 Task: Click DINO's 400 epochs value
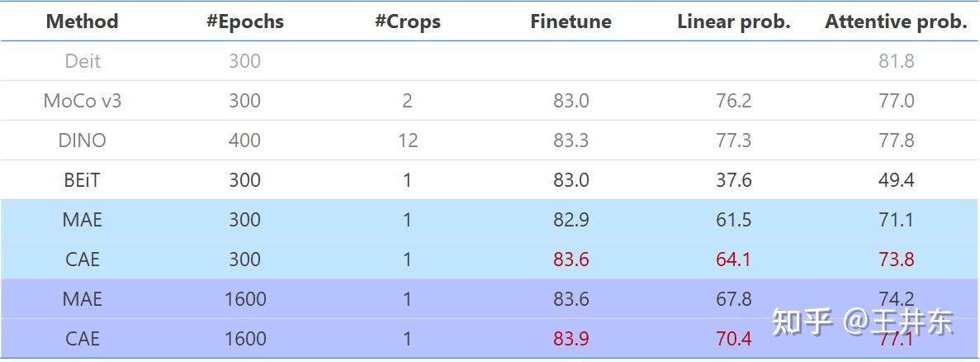pyautogui.click(x=244, y=141)
